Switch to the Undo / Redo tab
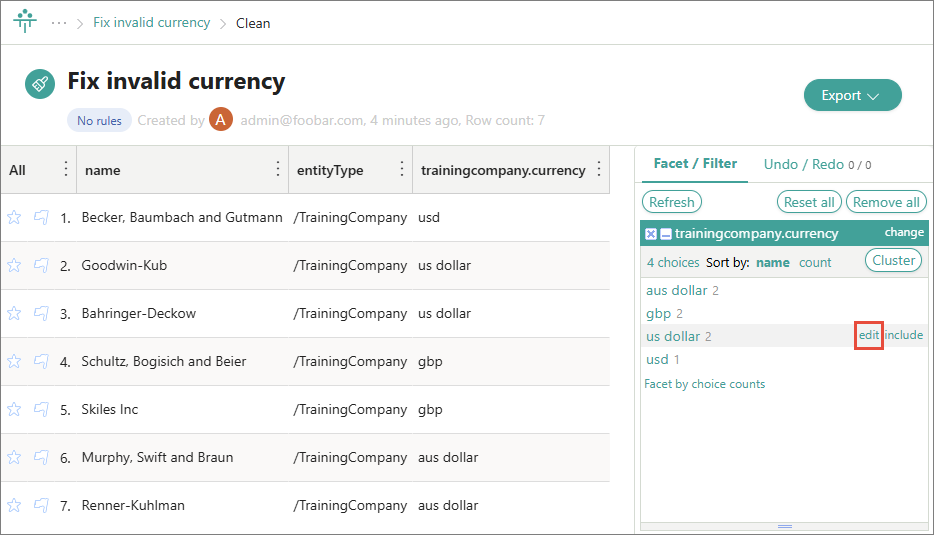The image size is (934, 535). pyautogui.click(x=817, y=164)
